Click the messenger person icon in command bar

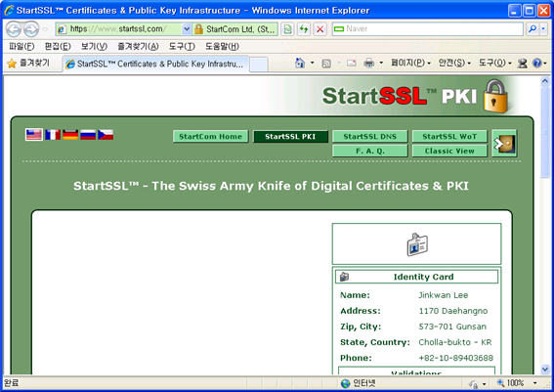point(522,64)
